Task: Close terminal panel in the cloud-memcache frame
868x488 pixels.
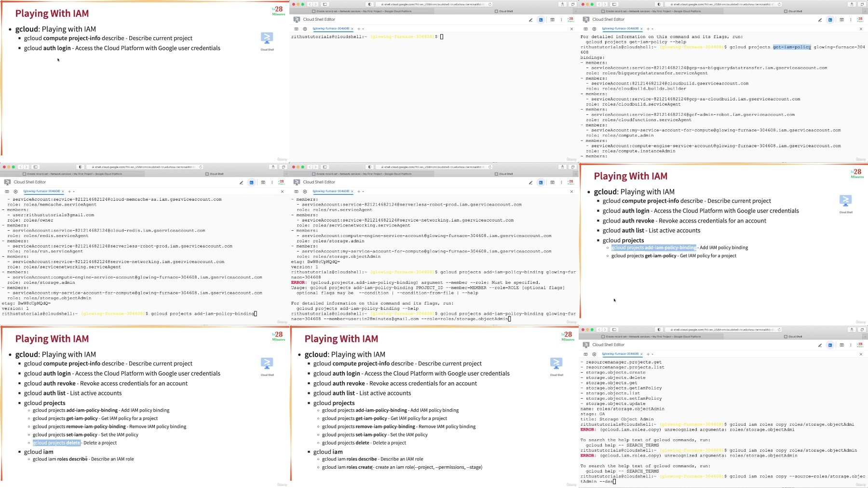Action: pos(282,192)
